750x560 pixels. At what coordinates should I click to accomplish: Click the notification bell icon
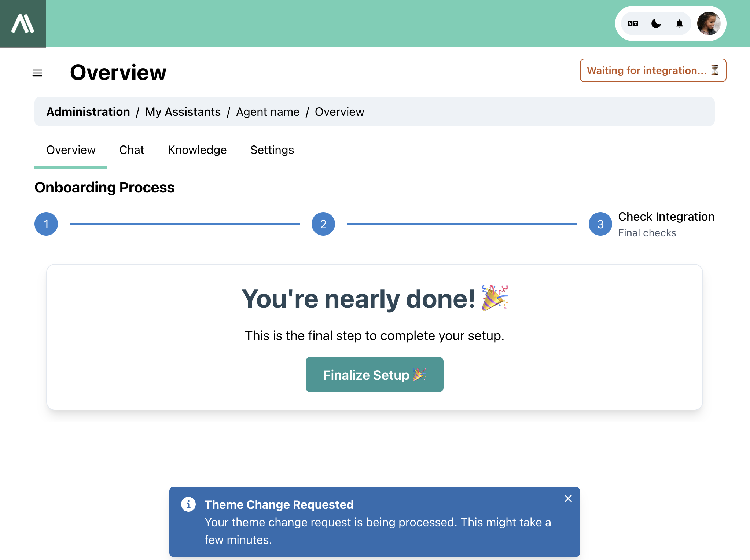tap(679, 23)
